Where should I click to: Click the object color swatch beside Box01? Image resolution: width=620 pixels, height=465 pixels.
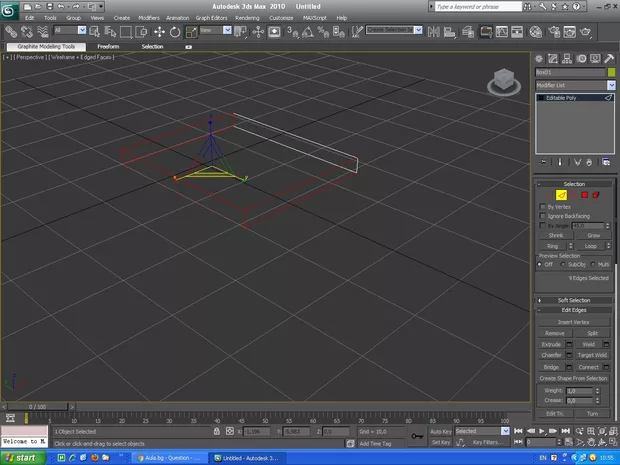[x=610, y=72]
